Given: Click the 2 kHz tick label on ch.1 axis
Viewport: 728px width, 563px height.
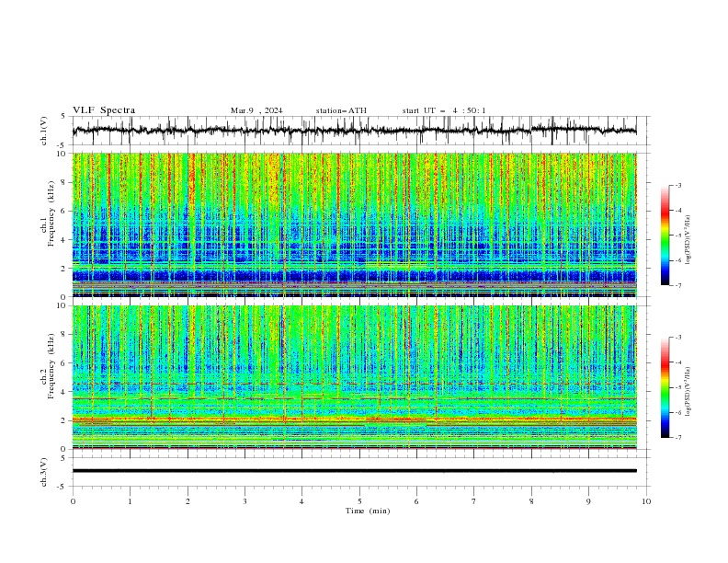Looking at the screenshot, I should [64, 268].
